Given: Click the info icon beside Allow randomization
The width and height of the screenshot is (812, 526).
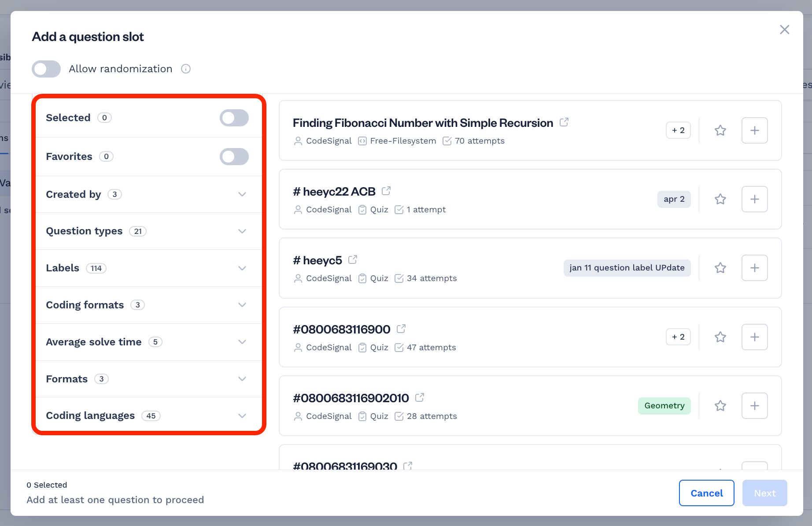Looking at the screenshot, I should coord(186,69).
